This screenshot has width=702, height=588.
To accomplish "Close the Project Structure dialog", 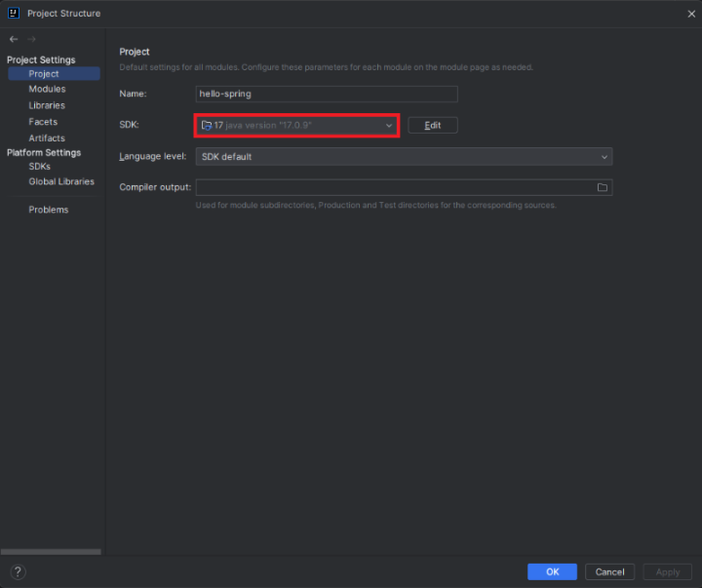I will pos(691,14).
